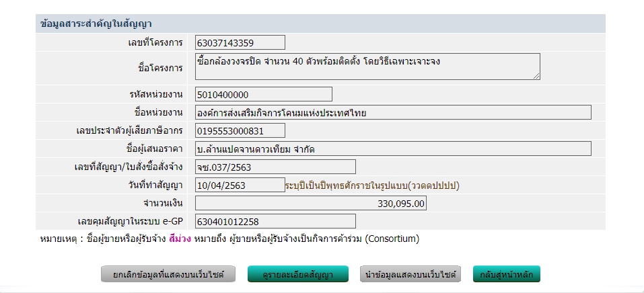This screenshot has width=644, height=293.
Task: Click the agency code field 5010400000
Action: 264,94
